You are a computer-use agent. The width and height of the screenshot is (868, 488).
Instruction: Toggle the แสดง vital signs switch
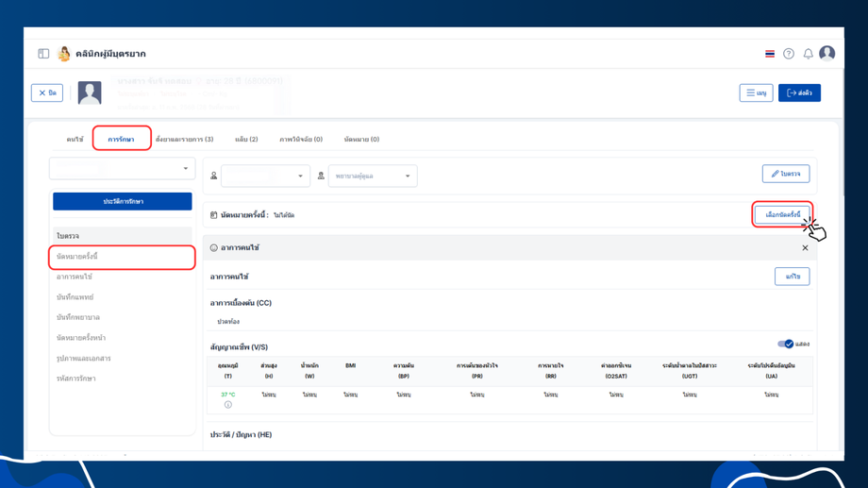[x=786, y=344]
